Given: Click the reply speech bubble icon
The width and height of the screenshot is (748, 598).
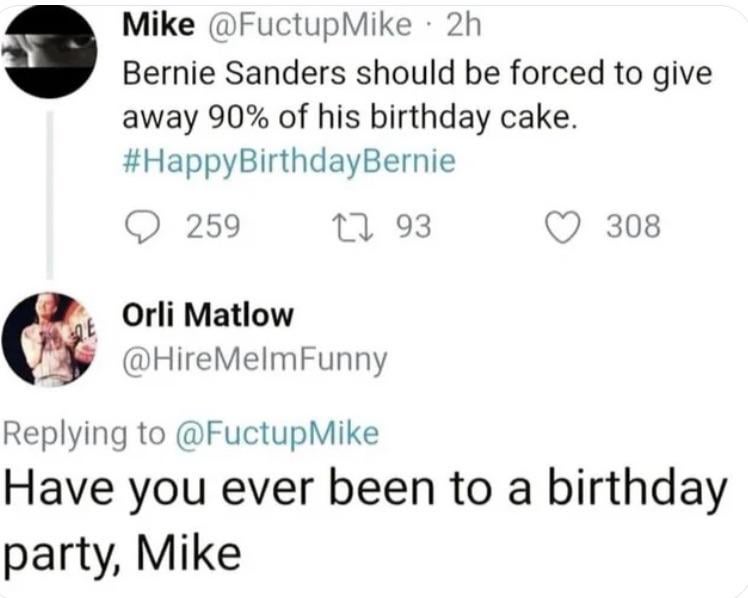Looking at the screenshot, I should click(146, 227).
